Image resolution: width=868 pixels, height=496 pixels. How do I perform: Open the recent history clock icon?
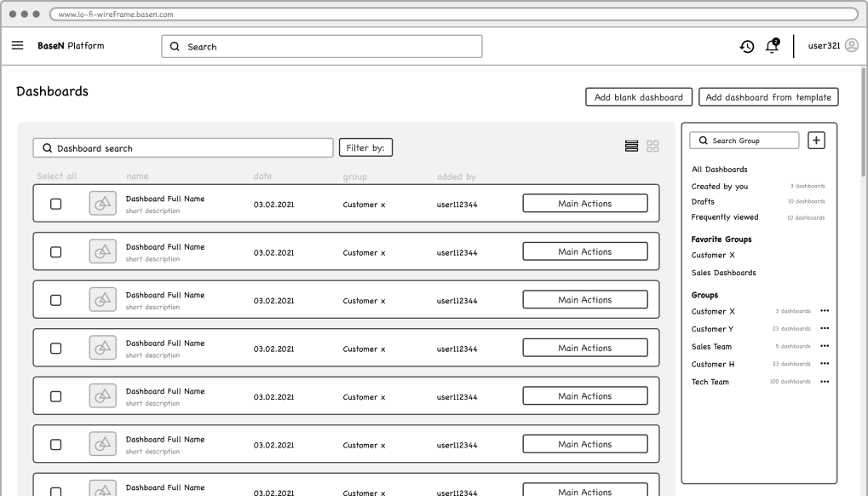pyautogui.click(x=747, y=47)
